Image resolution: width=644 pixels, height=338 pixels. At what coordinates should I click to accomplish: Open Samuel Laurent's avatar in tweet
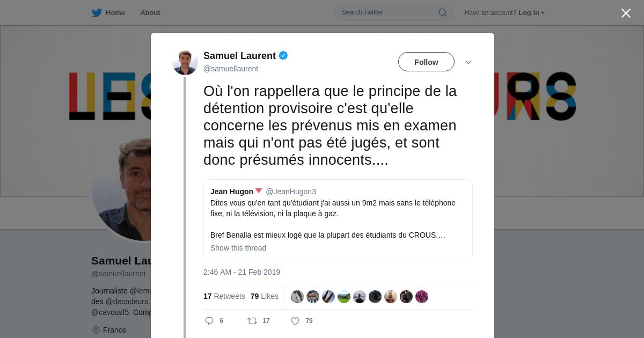tap(185, 62)
